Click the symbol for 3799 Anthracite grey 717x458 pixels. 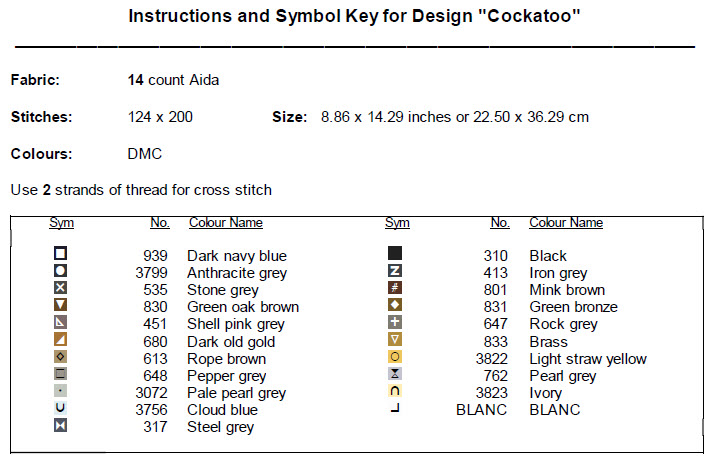61,272
